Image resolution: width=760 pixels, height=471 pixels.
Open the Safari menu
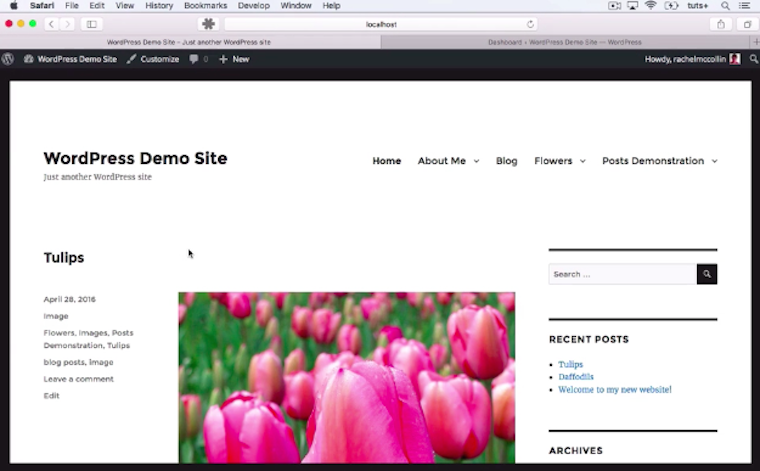pos(42,6)
